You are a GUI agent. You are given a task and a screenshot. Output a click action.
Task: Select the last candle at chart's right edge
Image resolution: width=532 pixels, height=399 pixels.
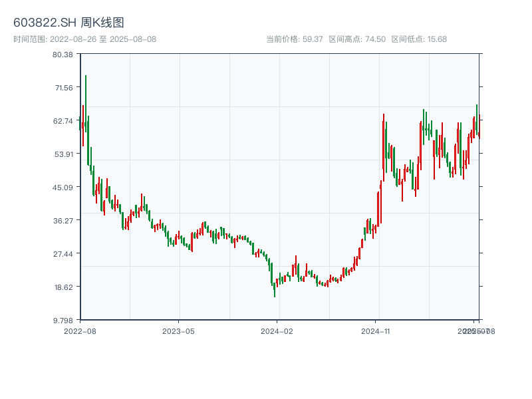(x=479, y=126)
